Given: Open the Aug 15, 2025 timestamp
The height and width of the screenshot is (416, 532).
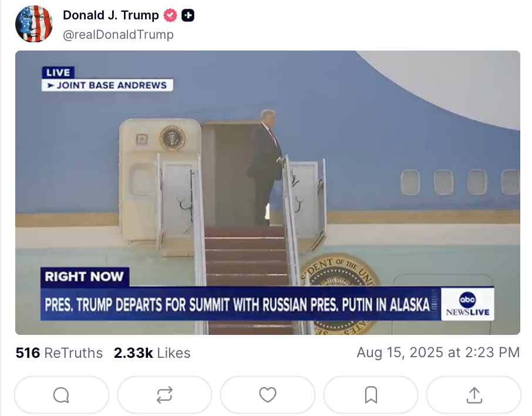Looking at the screenshot, I should tap(438, 353).
